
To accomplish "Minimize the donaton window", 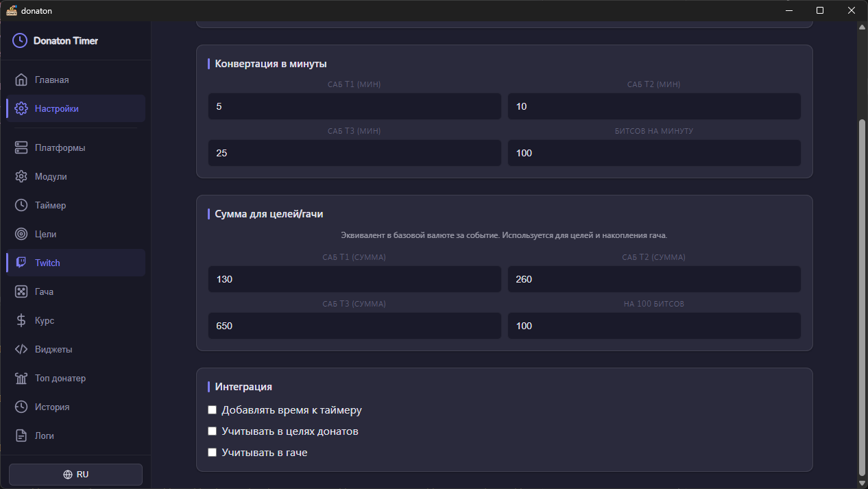I will tap(788, 10).
